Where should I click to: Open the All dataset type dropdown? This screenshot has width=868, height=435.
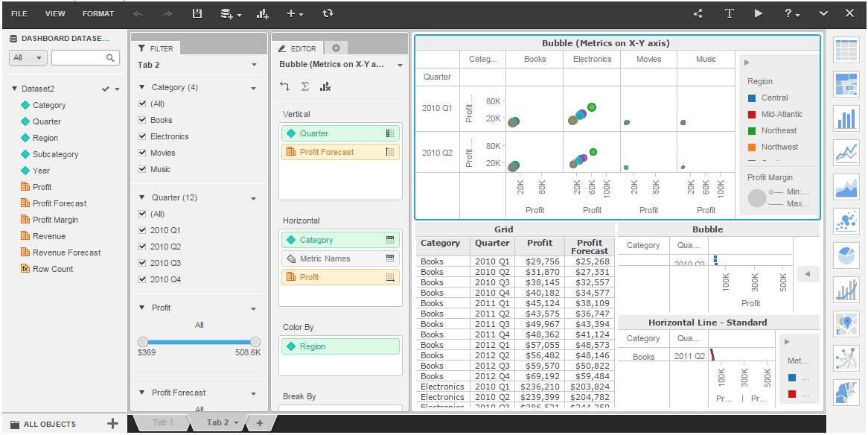[x=28, y=57]
